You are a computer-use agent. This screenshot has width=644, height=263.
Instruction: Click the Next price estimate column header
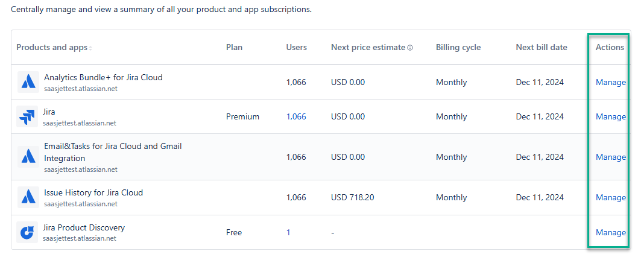368,47
